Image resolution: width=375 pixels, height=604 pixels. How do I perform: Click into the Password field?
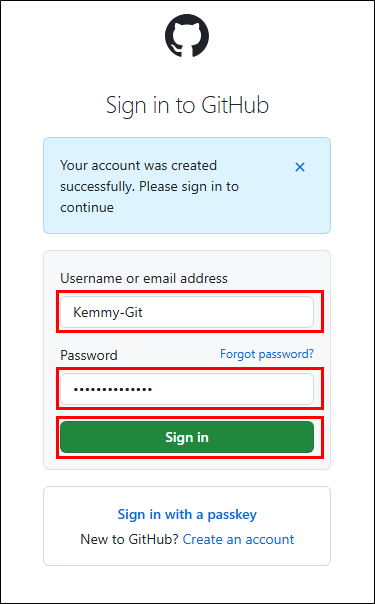(187, 389)
